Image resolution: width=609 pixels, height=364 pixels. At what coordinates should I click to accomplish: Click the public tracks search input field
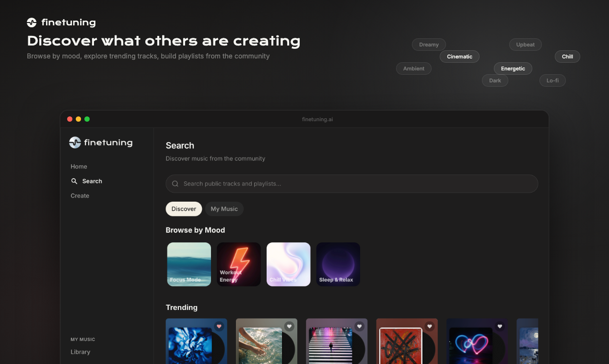point(351,183)
